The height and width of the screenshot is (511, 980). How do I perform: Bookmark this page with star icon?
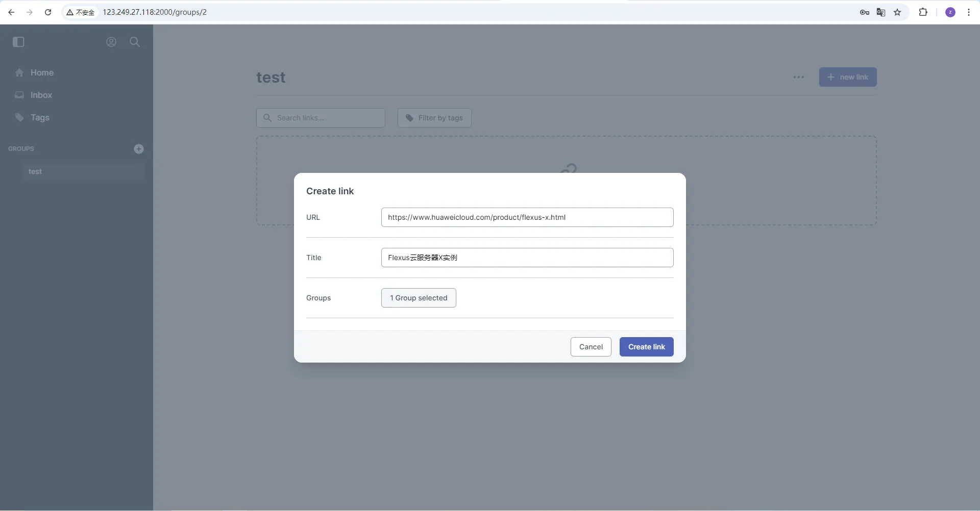pyautogui.click(x=897, y=12)
